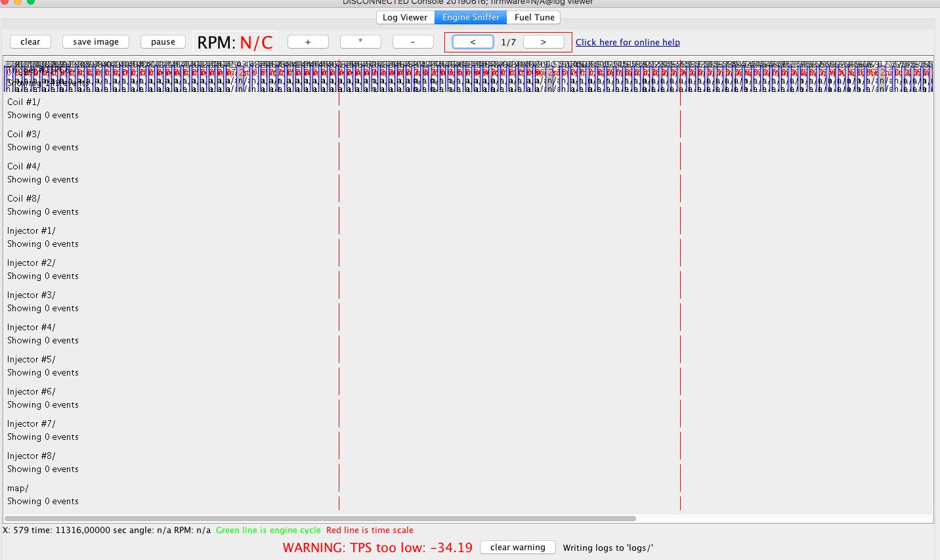Click the TPS too low warning text
This screenshot has width=940, height=560.
[377, 548]
